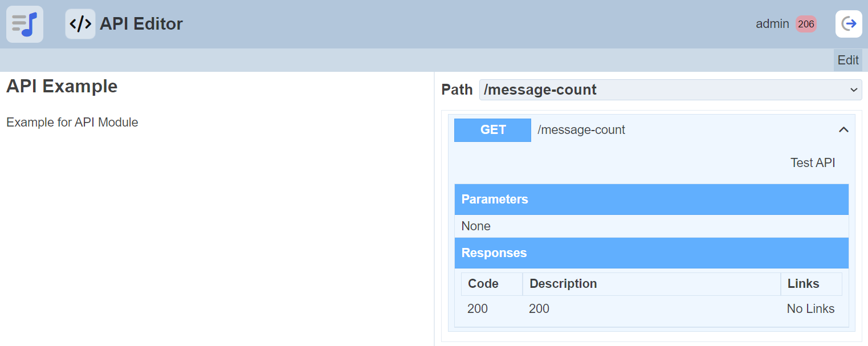This screenshot has width=868, height=346.
Task: Click the No Links cell
Action: pos(810,309)
